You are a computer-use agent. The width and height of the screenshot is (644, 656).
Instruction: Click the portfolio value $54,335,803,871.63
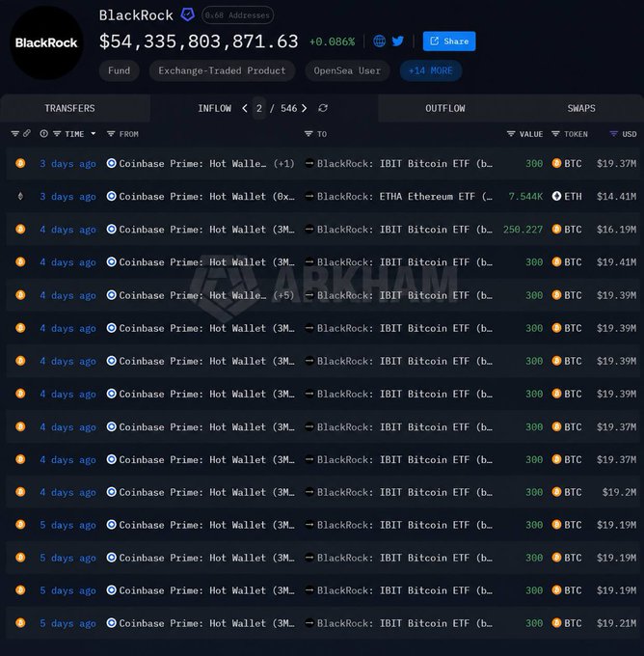[x=199, y=41]
